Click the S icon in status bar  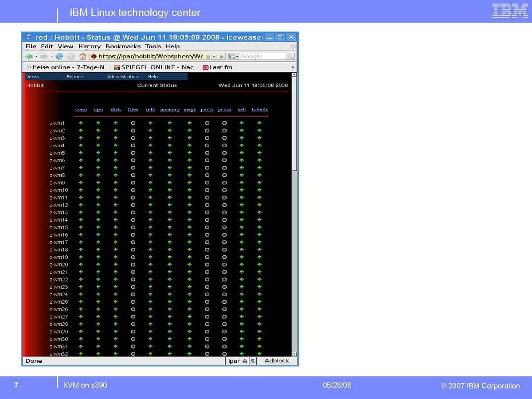[252, 361]
